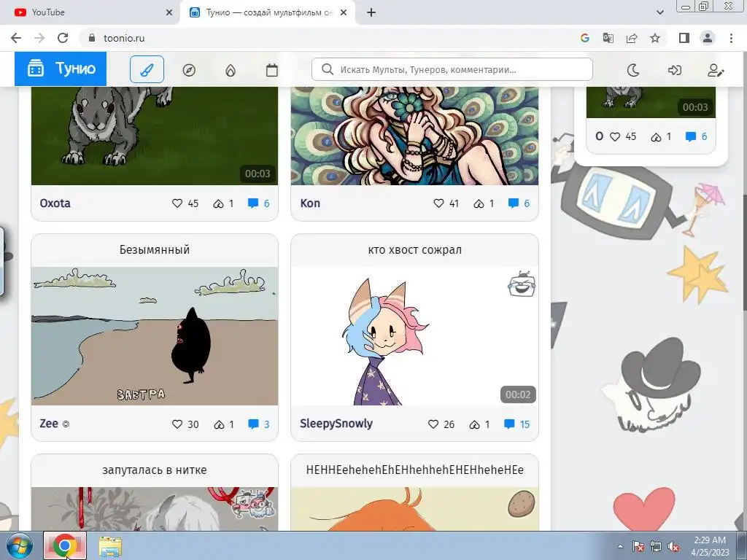Open author Kon profile
747x560 pixels.
coord(310,203)
